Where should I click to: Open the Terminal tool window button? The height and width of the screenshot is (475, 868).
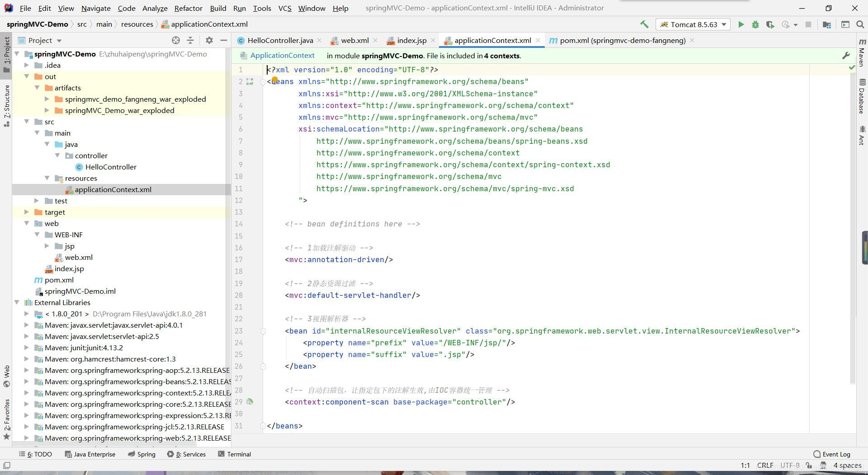pyautogui.click(x=234, y=454)
